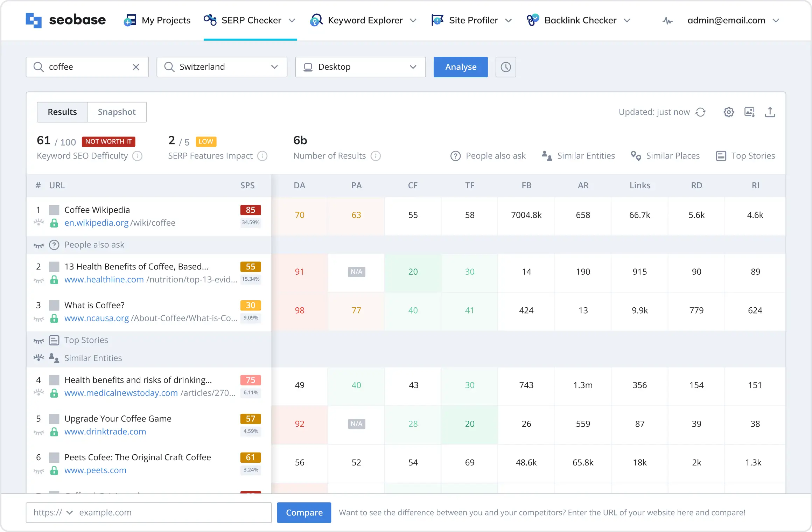Toggle visibility eye for healthline.com row
The height and width of the screenshot is (532, 812).
coord(38,281)
